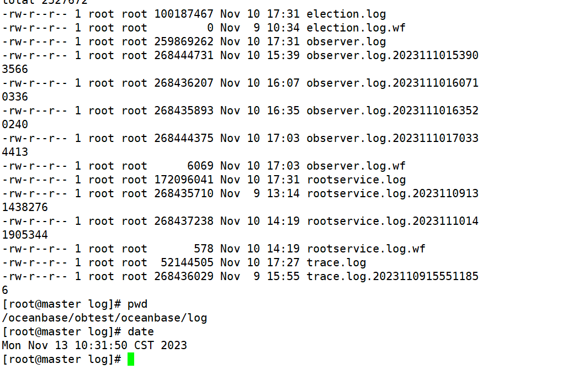Click the trace.log filename with size 52144505
The height and width of the screenshot is (374, 588).
(x=336, y=262)
